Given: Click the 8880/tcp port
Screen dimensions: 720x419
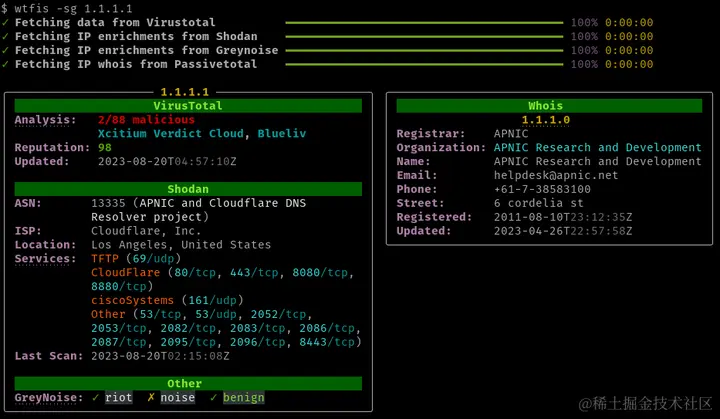Looking at the screenshot, I should [118, 286].
